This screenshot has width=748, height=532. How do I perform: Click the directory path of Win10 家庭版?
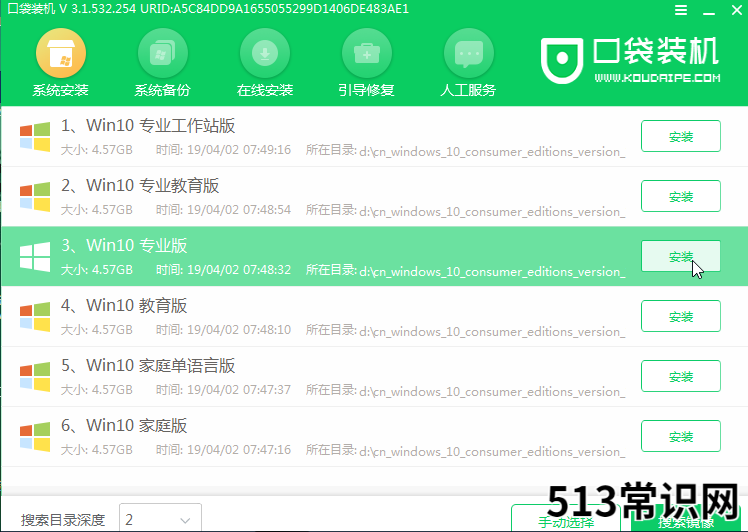492,451
